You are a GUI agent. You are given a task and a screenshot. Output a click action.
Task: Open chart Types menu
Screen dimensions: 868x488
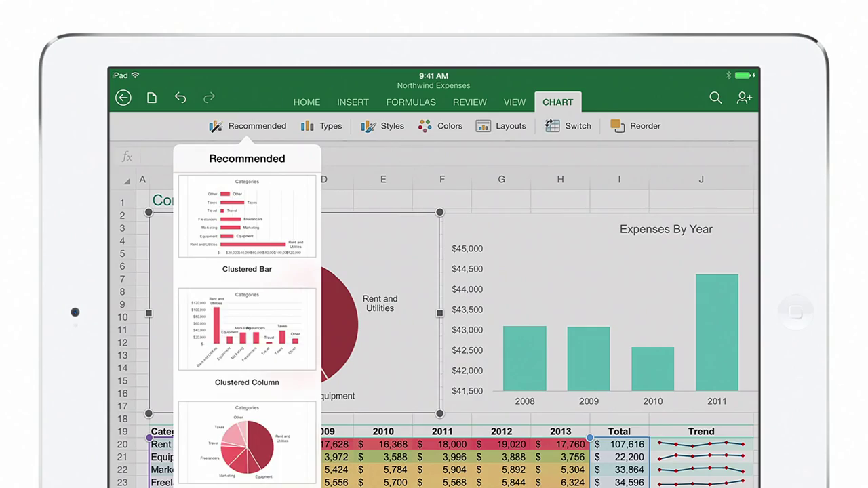tap(321, 126)
